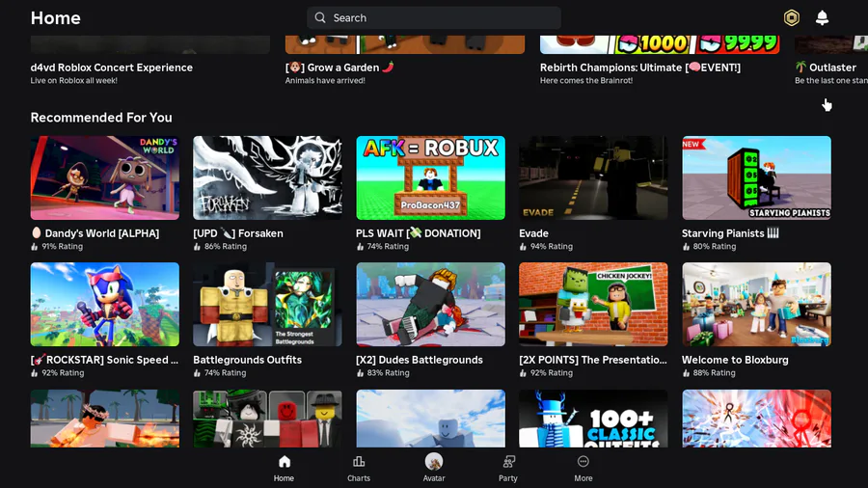
Task: Open the Party icon in bottom bar
Action: tap(508, 461)
